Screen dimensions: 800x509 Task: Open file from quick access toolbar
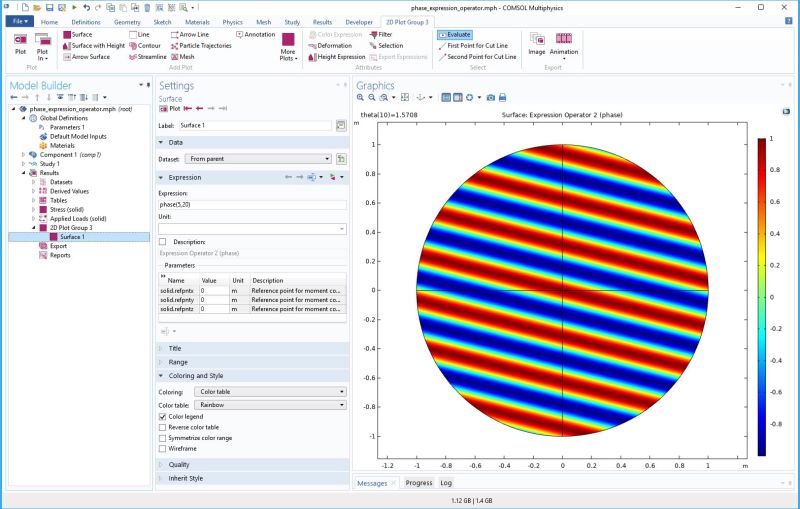point(37,8)
